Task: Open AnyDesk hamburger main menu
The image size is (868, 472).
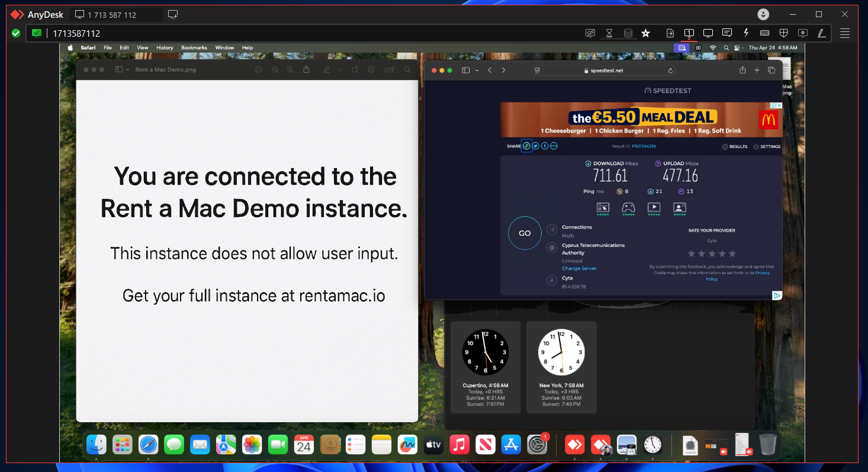Action: click(845, 33)
